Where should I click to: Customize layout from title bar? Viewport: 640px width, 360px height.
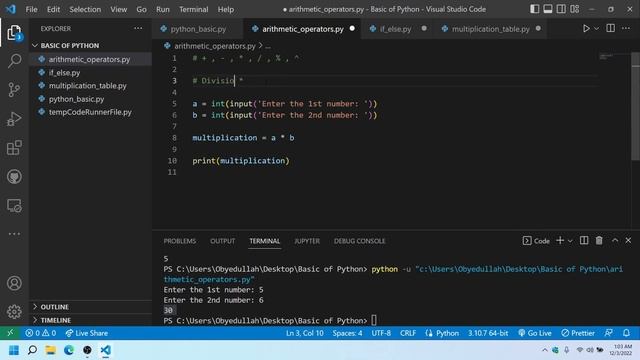click(575, 9)
